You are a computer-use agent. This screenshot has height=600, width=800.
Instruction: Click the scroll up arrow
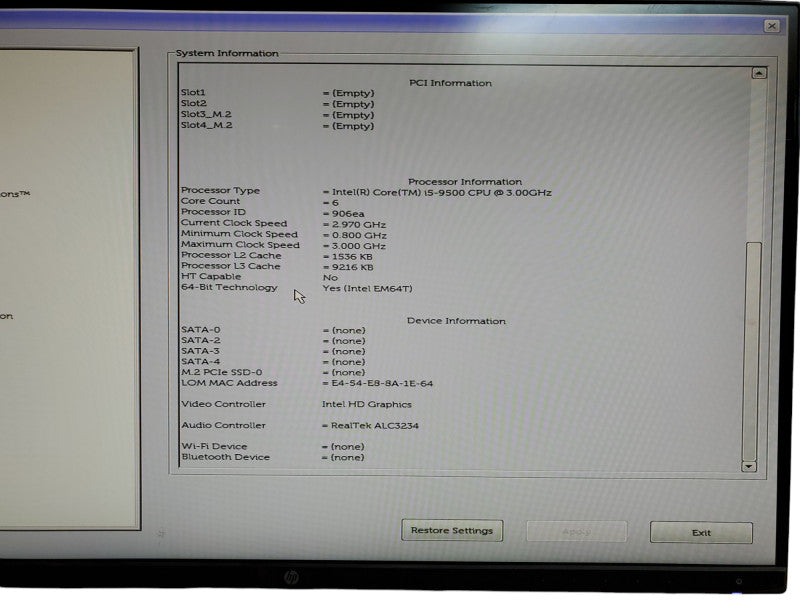(759, 73)
